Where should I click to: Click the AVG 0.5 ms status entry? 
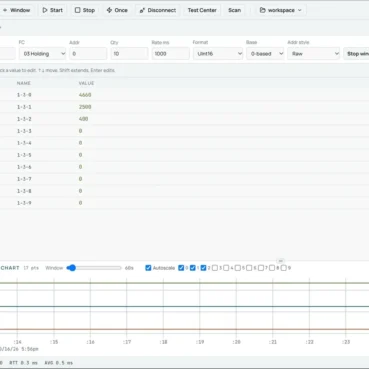(x=58, y=363)
